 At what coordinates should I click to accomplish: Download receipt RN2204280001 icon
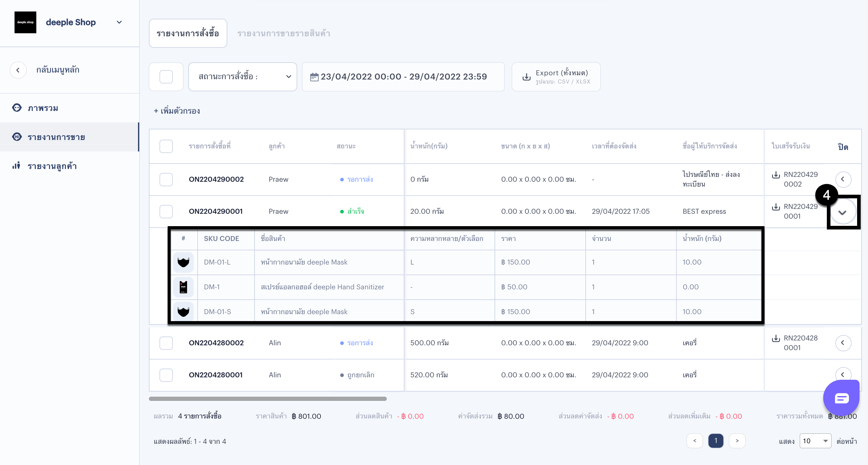(776, 338)
